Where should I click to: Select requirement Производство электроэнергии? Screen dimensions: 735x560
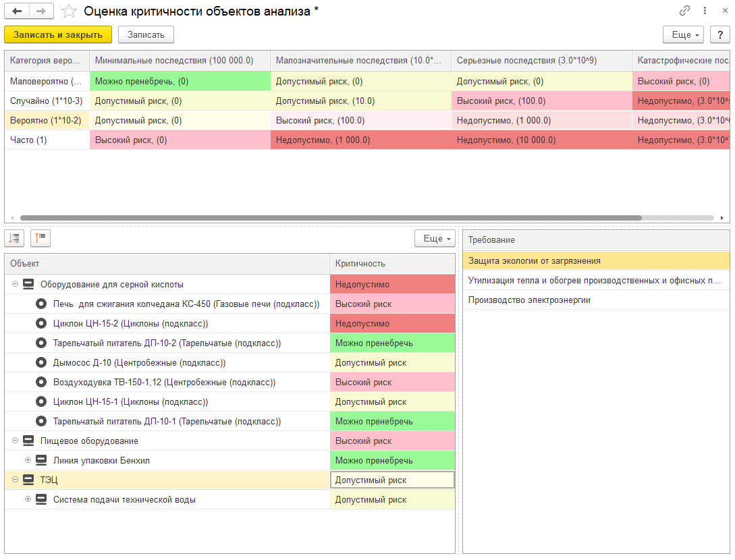(x=596, y=300)
